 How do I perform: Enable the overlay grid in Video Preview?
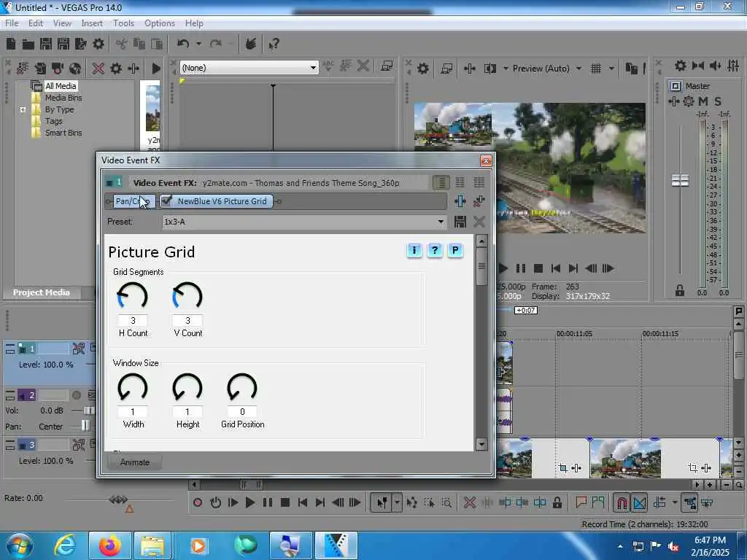pyautogui.click(x=595, y=69)
